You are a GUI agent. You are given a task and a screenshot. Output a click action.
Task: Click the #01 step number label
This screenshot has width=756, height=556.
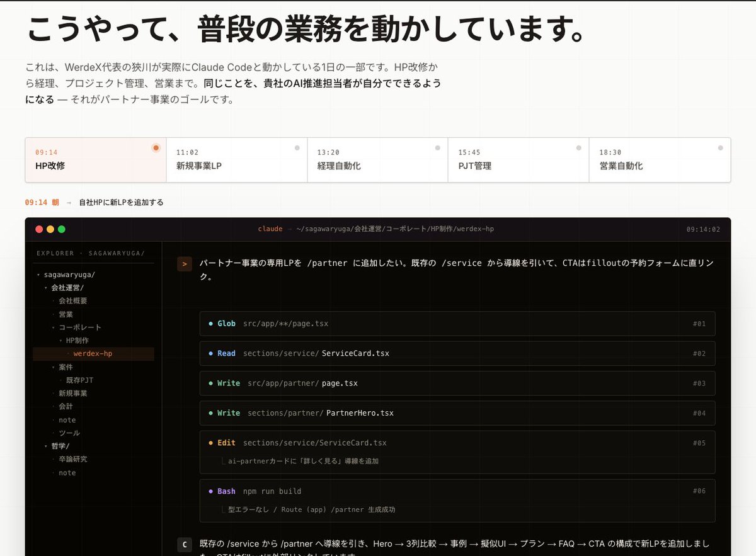[x=699, y=324]
